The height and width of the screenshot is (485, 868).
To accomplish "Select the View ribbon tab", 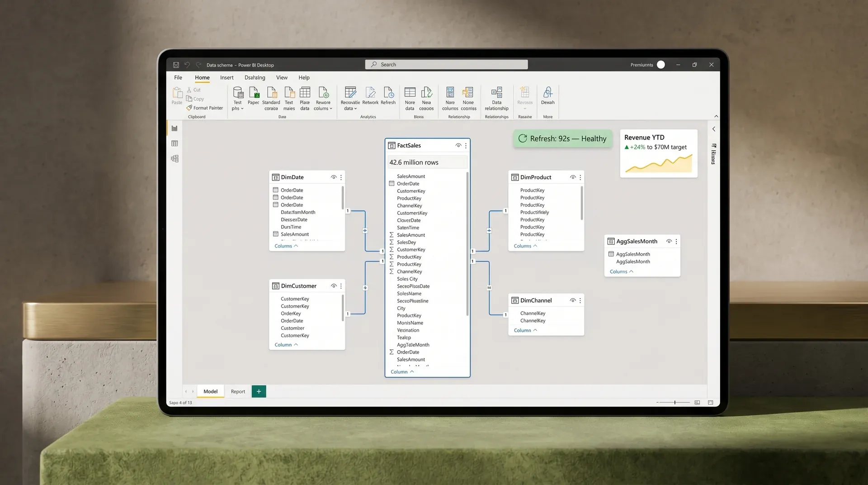I will 282,78.
